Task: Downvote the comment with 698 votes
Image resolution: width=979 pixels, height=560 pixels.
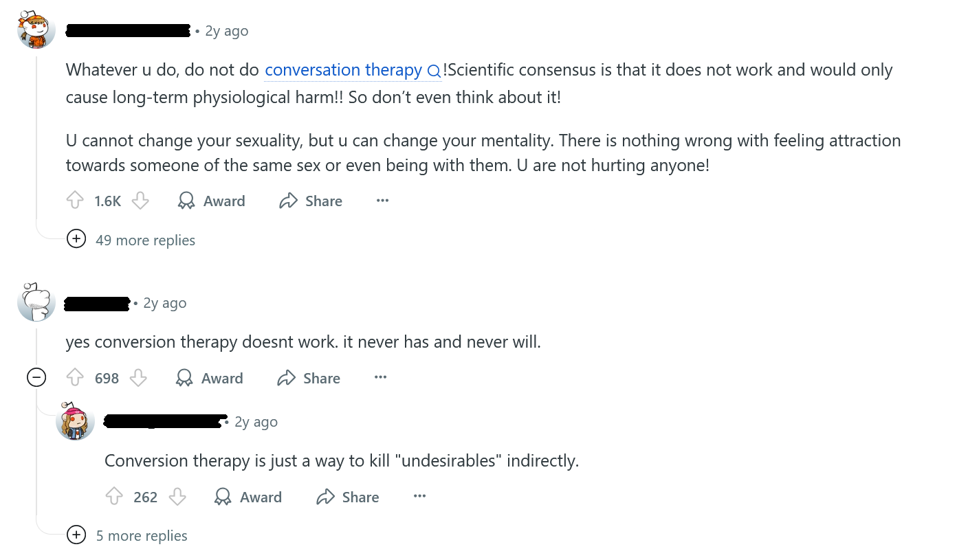Action: 139,378
